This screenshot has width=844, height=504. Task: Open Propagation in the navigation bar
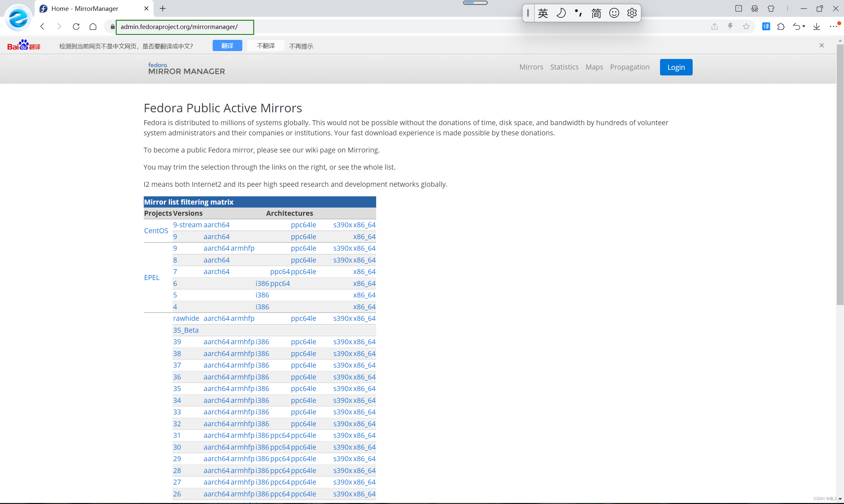629,67
